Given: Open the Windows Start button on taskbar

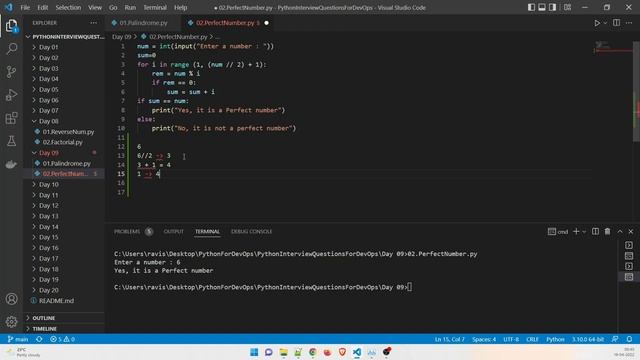Looking at the screenshot, I should [254, 352].
